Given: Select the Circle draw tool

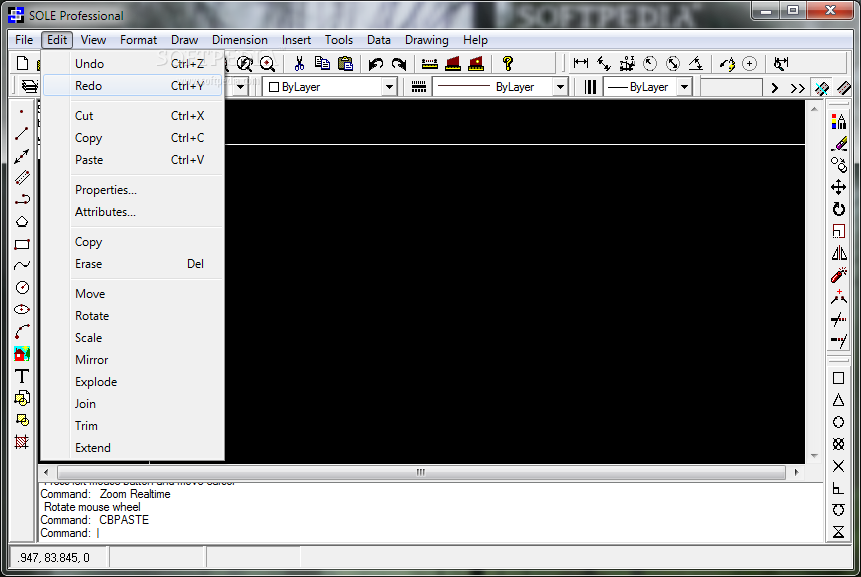Looking at the screenshot, I should [x=22, y=288].
